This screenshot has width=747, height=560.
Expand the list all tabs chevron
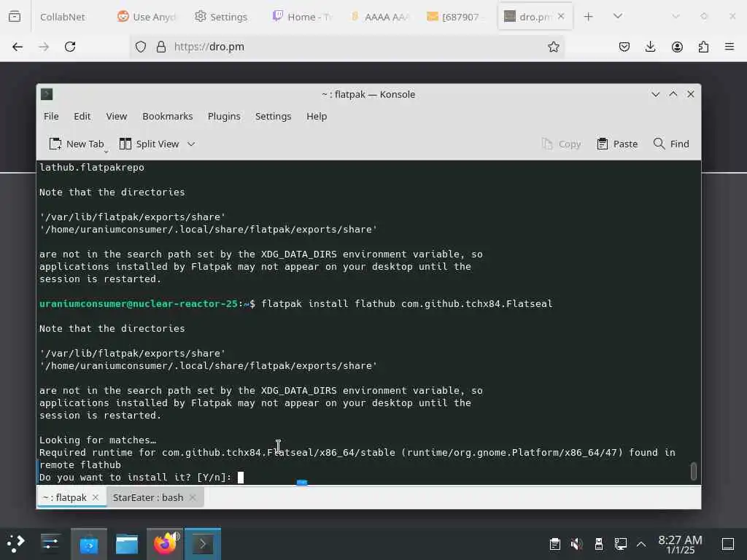[617, 16]
